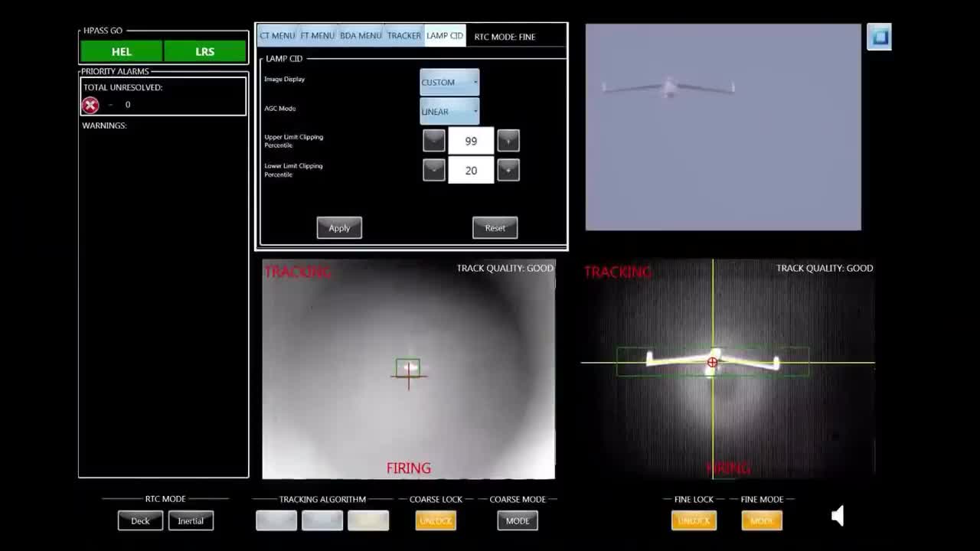Click the HEL green status indicator
This screenshot has height=551, width=980.
(x=122, y=51)
